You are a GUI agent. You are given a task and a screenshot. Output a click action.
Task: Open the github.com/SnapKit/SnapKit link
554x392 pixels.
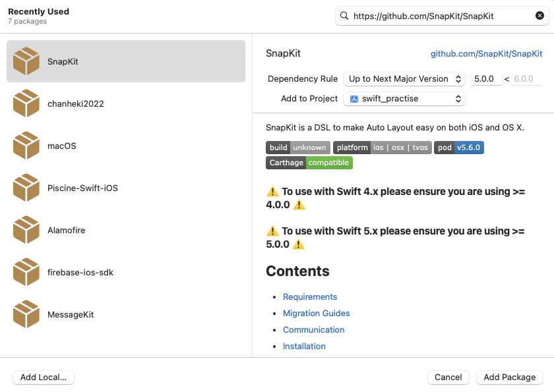(x=486, y=53)
